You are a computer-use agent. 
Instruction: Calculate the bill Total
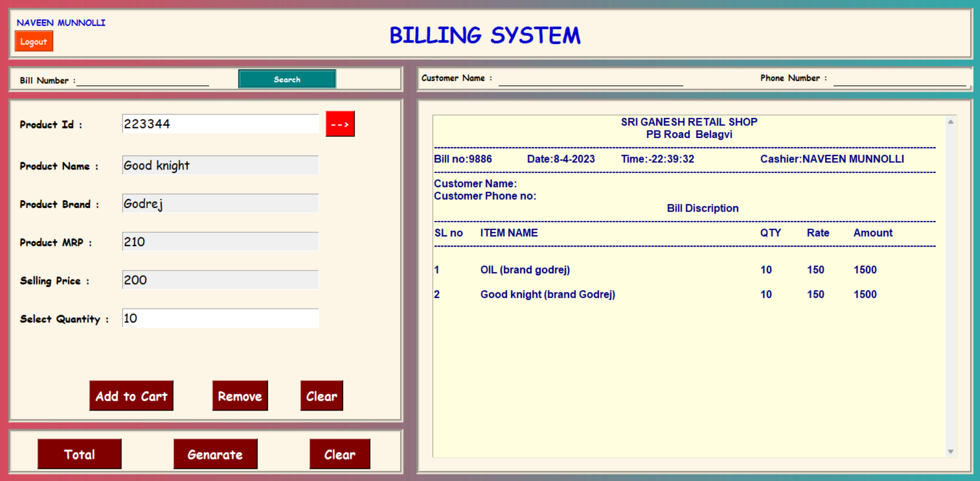pyautogui.click(x=79, y=454)
